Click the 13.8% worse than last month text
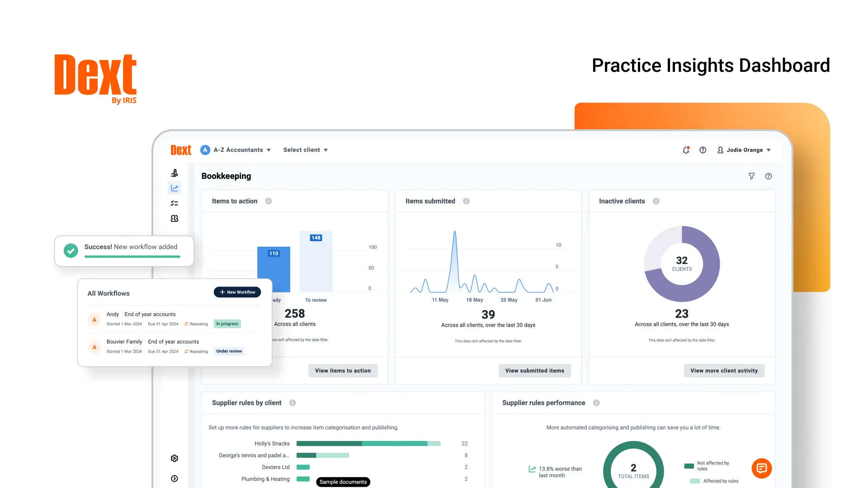868x488 pixels. coord(560,472)
